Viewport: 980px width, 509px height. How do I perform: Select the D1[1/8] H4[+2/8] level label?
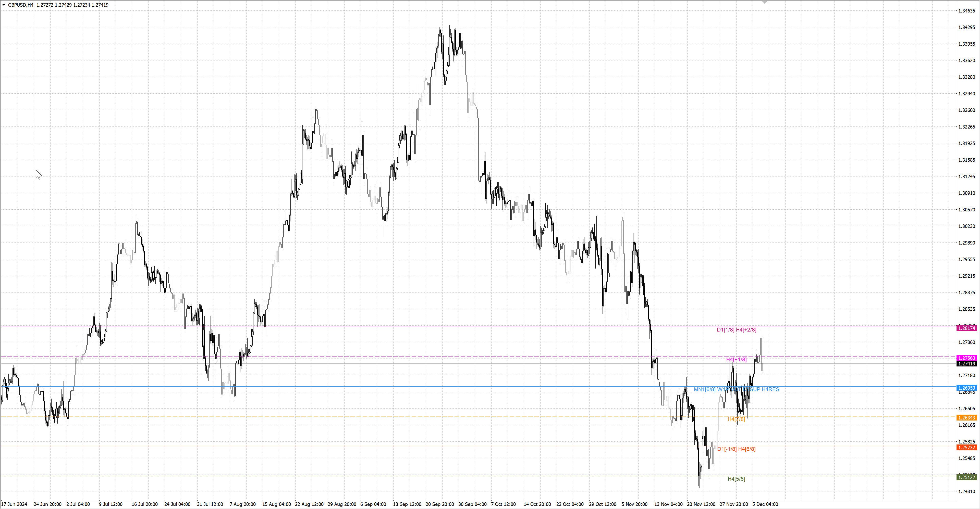coord(736,329)
